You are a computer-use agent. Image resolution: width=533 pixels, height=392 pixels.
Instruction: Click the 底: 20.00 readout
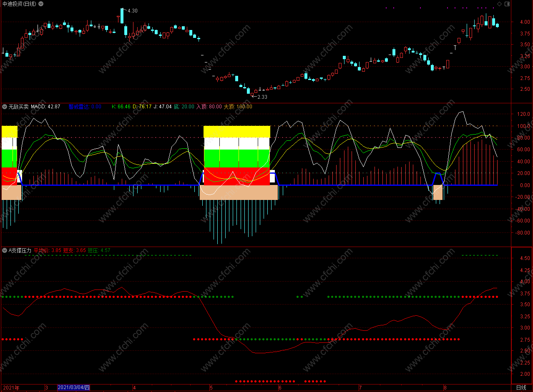click(184, 107)
